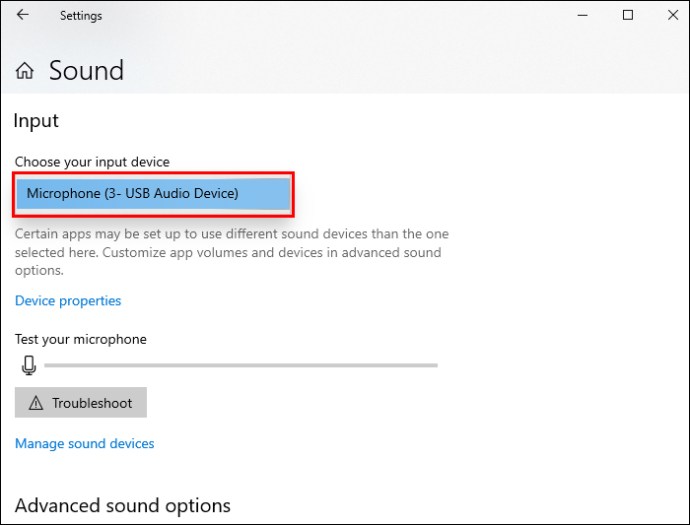Open the Manage sound devices link
The image size is (690, 525).
pos(84,443)
